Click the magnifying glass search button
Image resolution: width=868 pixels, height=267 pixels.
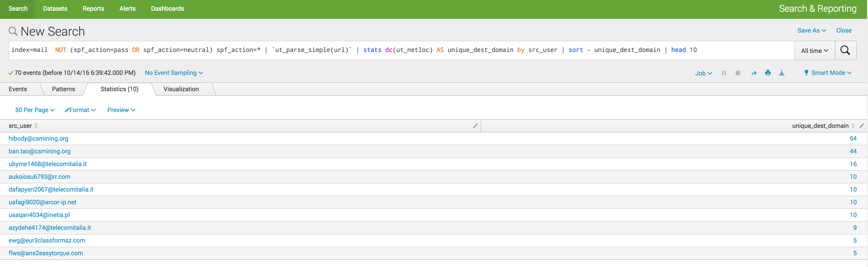click(845, 50)
